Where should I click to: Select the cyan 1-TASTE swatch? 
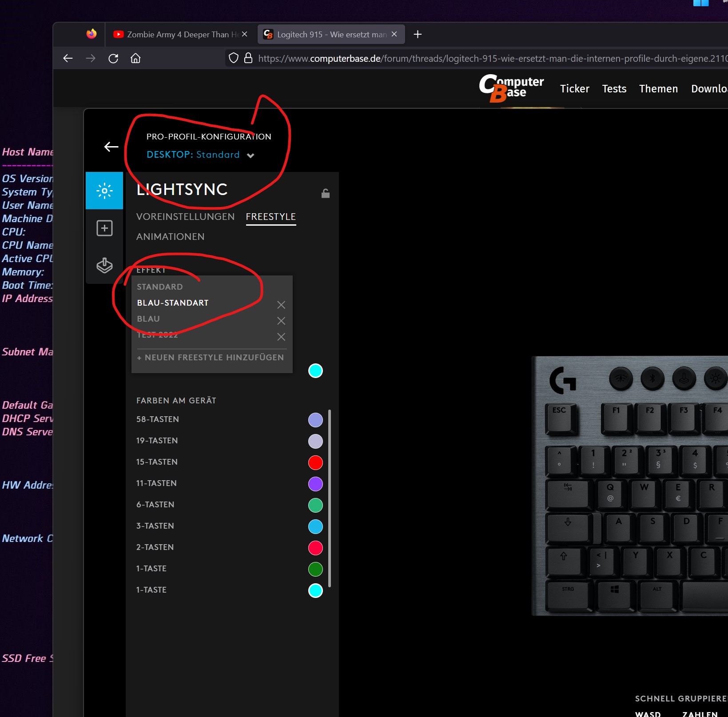315,590
